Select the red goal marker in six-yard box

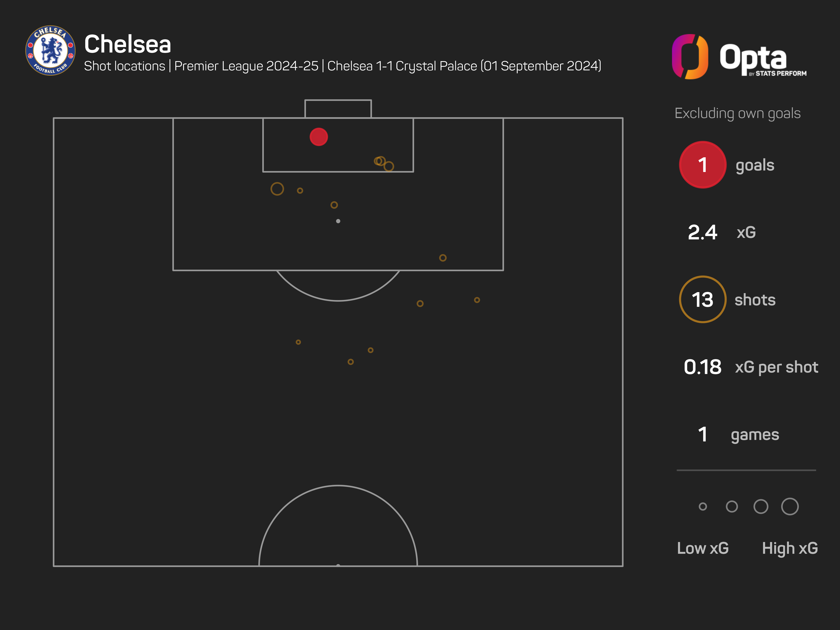coord(319,137)
